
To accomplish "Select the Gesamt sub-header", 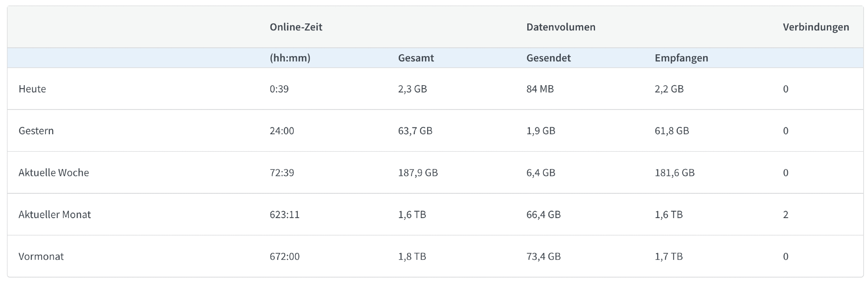I will pos(416,58).
